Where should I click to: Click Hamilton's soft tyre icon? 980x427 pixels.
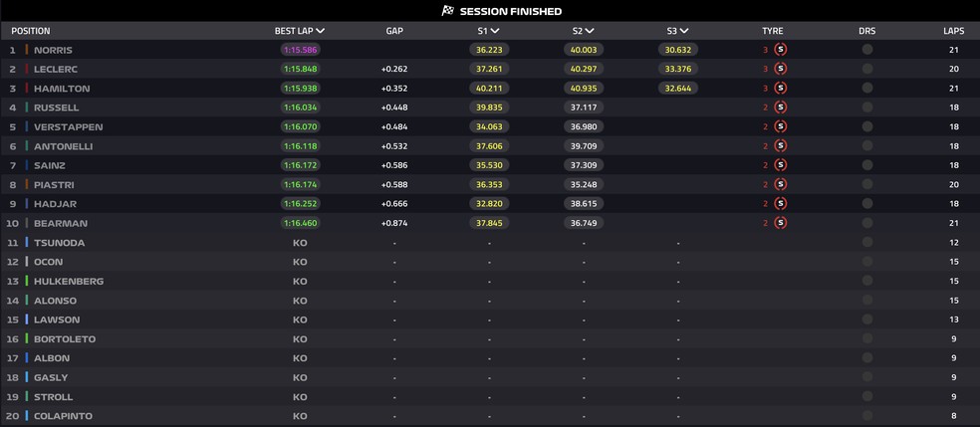(780, 89)
